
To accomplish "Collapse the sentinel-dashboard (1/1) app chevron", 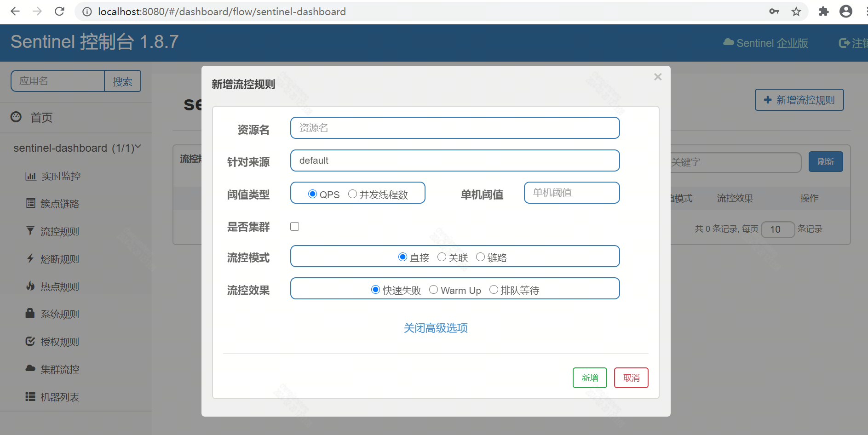I will [138, 147].
